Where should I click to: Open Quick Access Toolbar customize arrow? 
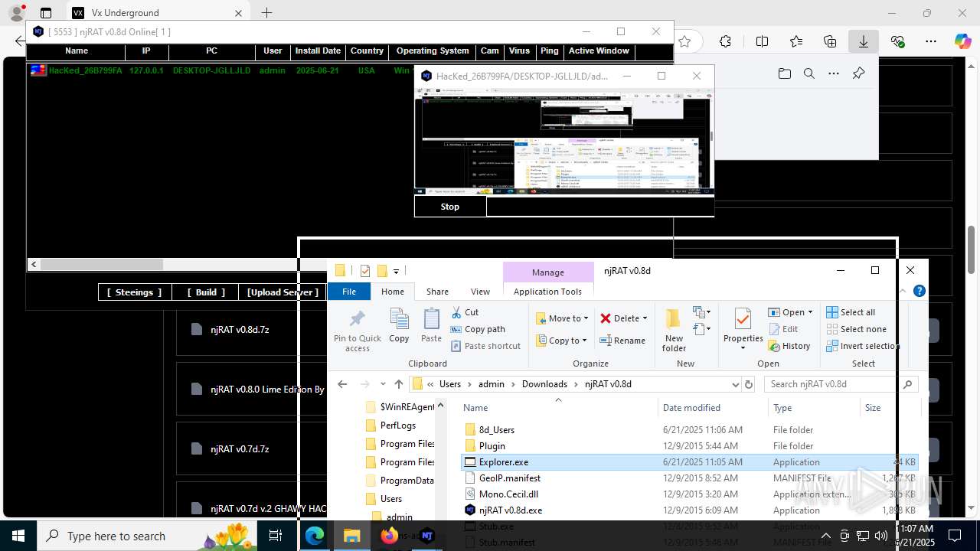tap(396, 271)
